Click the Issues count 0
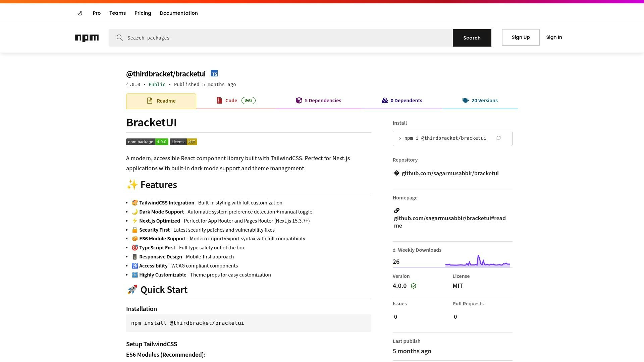 [x=395, y=317]
